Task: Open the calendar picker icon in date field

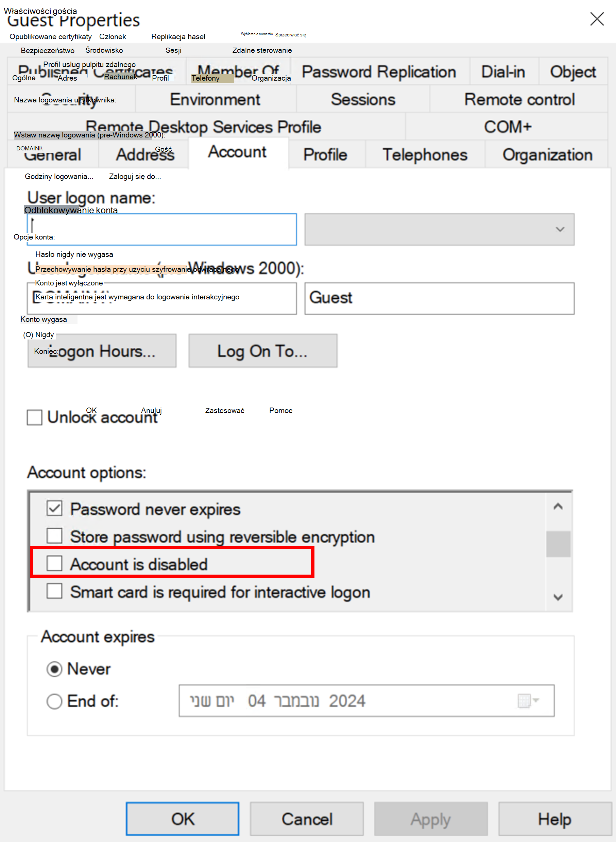Action: tap(524, 700)
